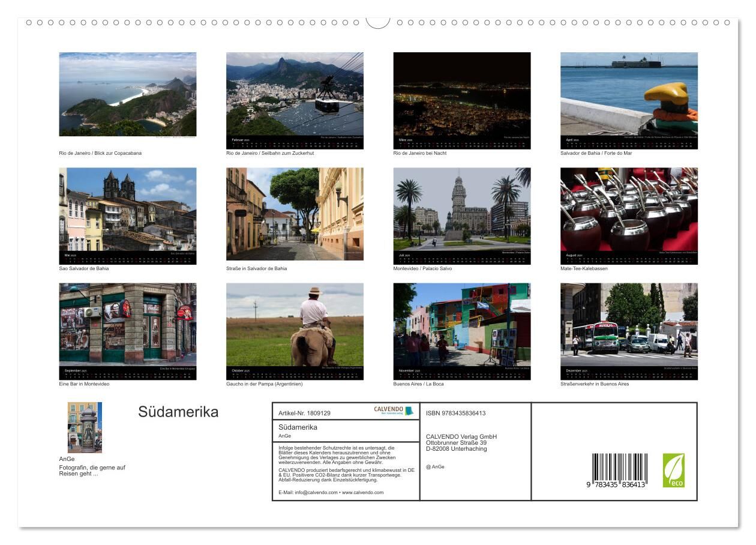The image size is (756, 545).
Task: Select the Seilbahn zum Zuckerhut photo
Action: (295, 94)
